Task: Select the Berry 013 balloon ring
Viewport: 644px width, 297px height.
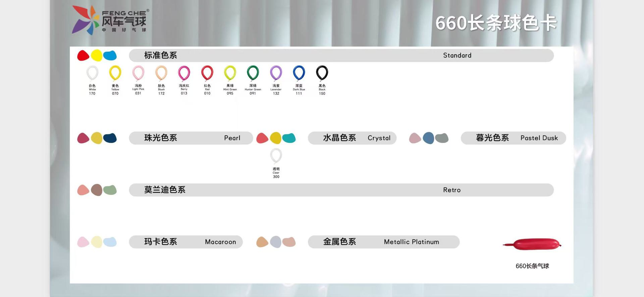Action: [184, 73]
